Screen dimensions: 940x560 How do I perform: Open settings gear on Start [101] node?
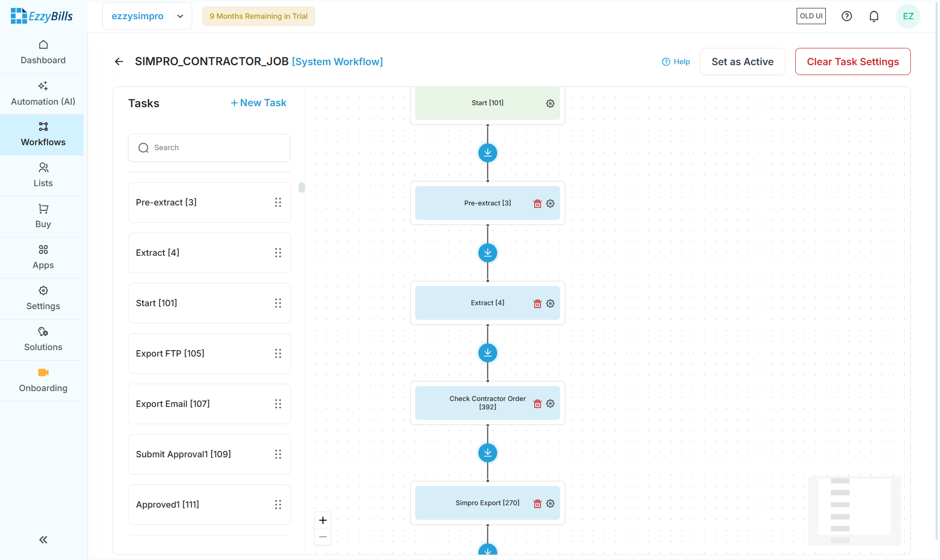tap(550, 103)
